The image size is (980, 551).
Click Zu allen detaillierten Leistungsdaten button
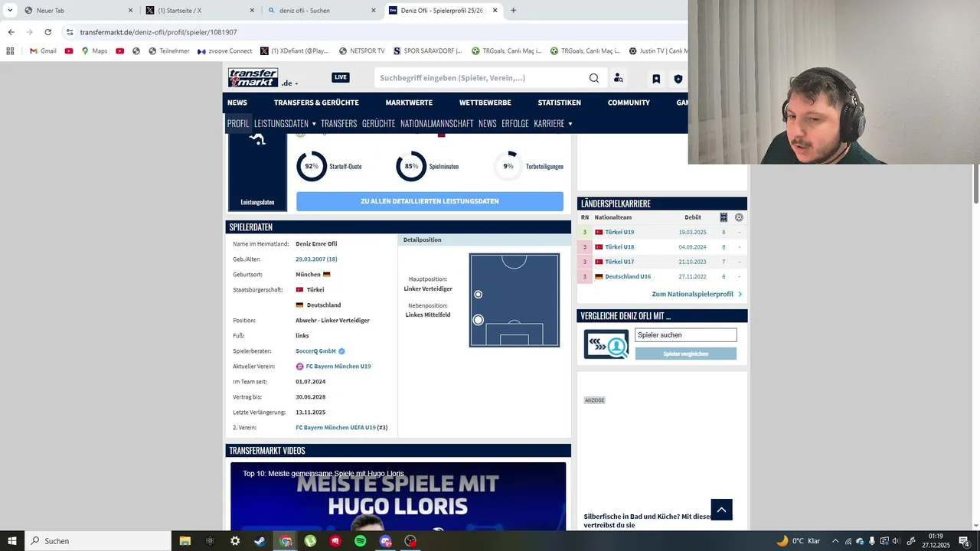click(x=430, y=201)
